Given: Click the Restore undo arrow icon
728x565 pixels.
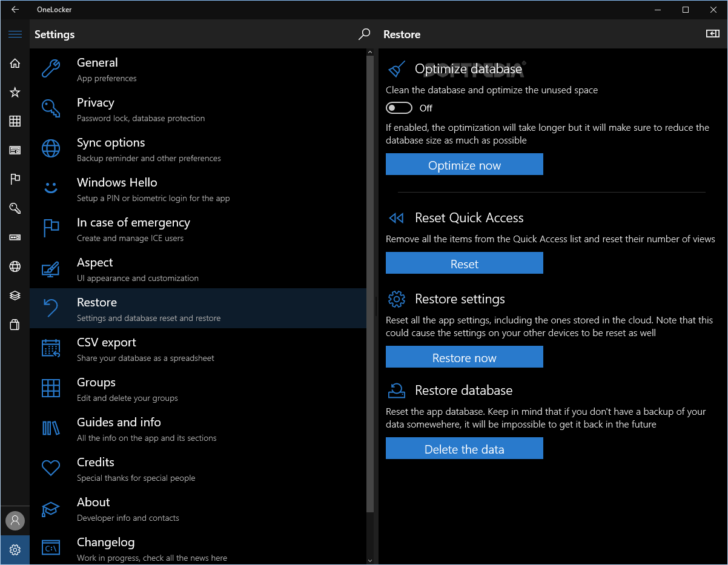Looking at the screenshot, I should coord(51,308).
